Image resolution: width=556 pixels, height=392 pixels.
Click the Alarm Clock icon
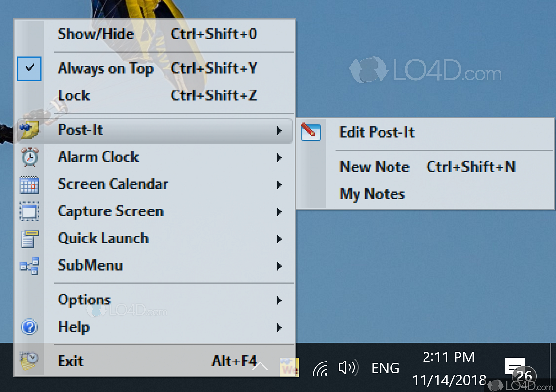pyautogui.click(x=29, y=157)
